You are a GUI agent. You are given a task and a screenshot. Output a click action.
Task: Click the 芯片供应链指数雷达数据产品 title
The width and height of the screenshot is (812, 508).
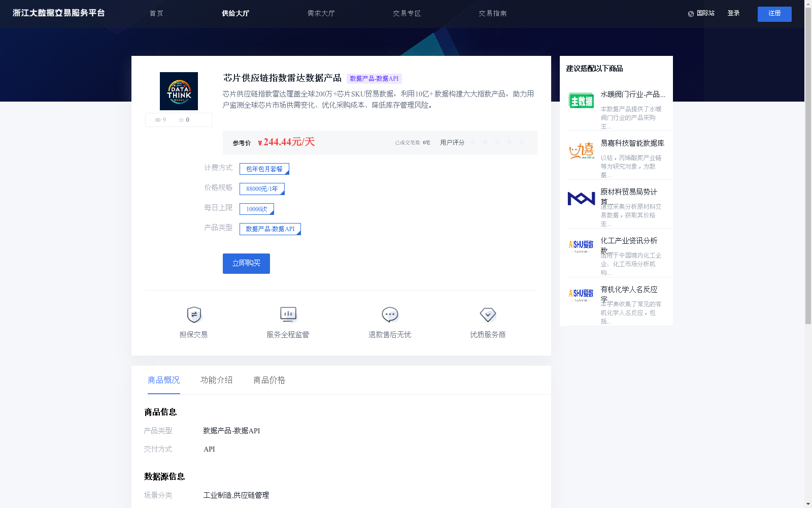pos(282,78)
